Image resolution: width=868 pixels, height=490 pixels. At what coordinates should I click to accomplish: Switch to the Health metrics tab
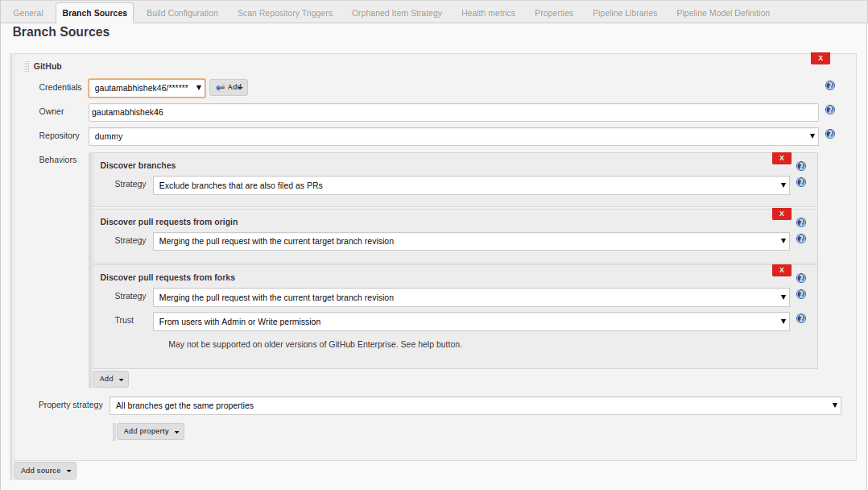488,13
